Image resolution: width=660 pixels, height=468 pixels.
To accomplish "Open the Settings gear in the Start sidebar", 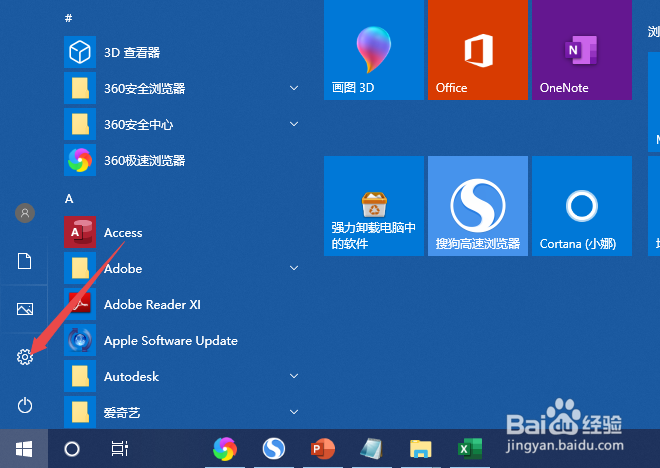I will (x=25, y=357).
